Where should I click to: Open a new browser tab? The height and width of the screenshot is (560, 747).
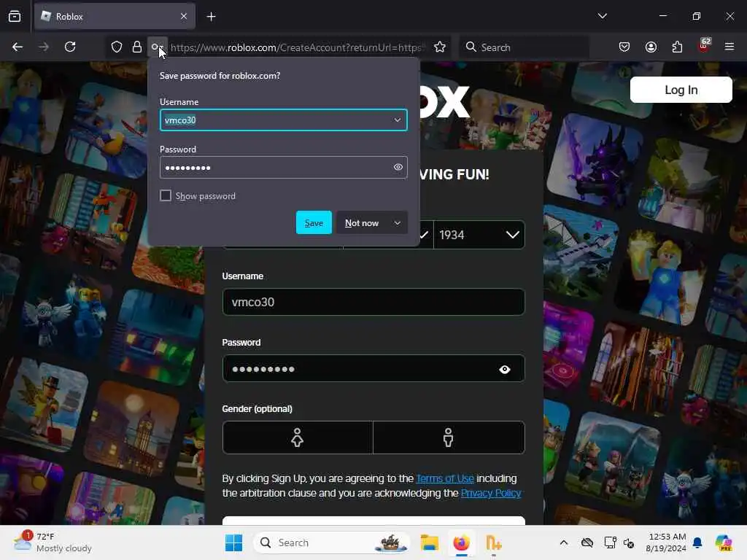pos(211,17)
